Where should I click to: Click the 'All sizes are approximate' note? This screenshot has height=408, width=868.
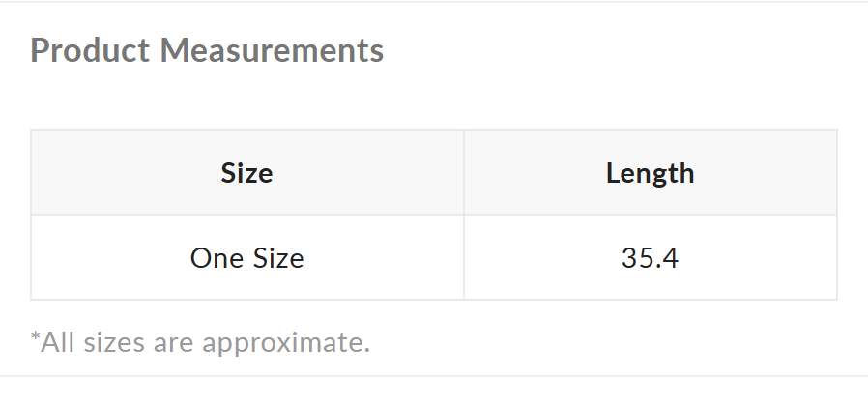(x=200, y=341)
